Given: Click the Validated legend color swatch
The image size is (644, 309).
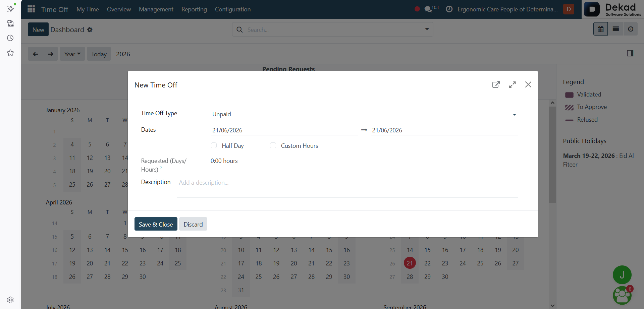Looking at the screenshot, I should coord(569,95).
